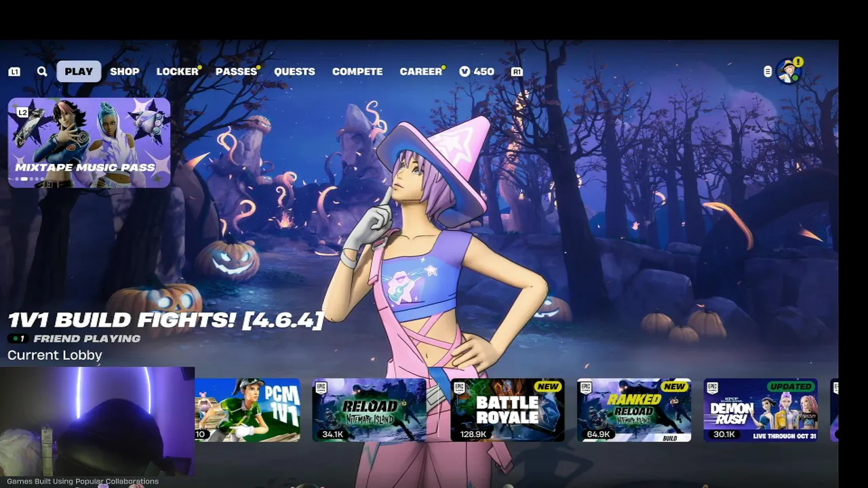Click NEW badge on Ranked Reload tile
The image size is (868, 488).
pos(675,386)
